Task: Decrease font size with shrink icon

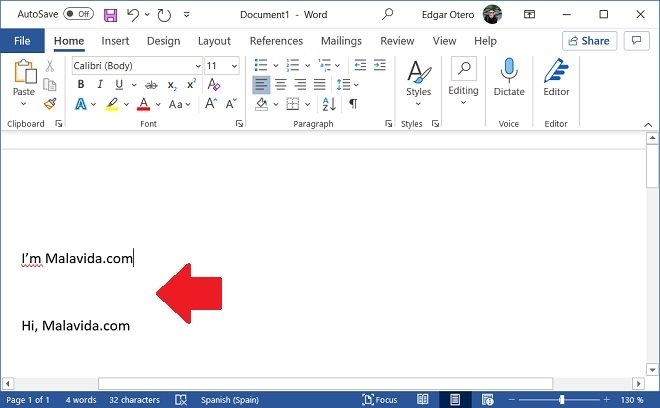Action: tap(231, 104)
